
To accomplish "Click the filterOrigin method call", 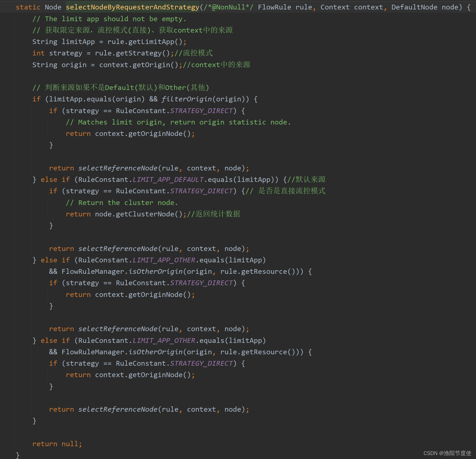I will (187, 99).
